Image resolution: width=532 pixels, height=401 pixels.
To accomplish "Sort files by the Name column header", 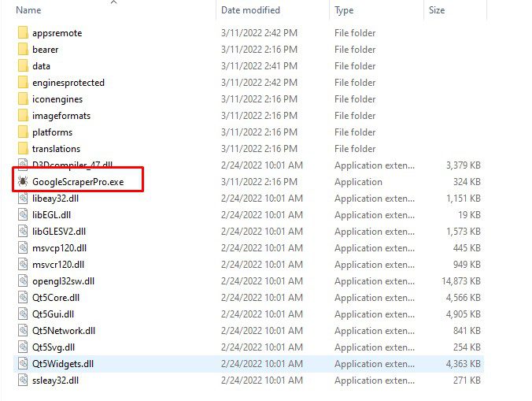I will [28, 10].
